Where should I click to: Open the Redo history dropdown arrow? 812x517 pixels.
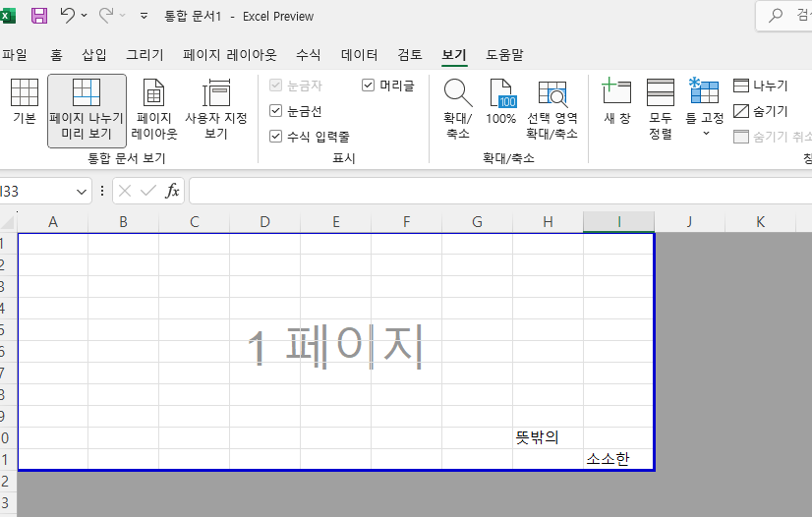(123, 16)
